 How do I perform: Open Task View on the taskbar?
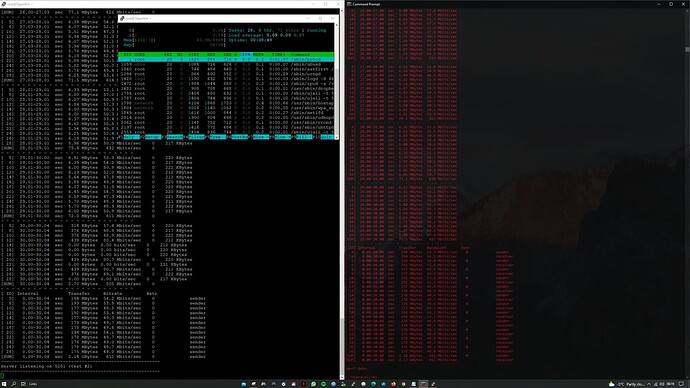pyautogui.click(x=23, y=384)
